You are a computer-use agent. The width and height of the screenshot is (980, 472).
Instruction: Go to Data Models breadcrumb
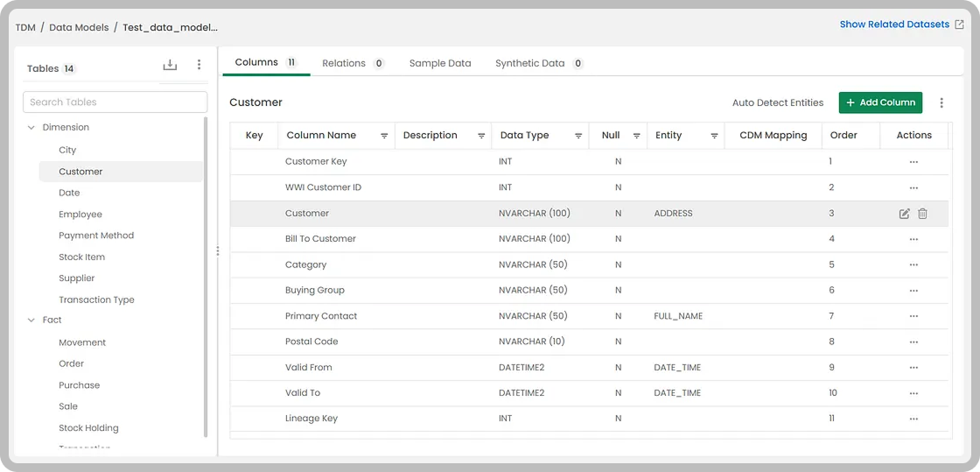tap(79, 27)
